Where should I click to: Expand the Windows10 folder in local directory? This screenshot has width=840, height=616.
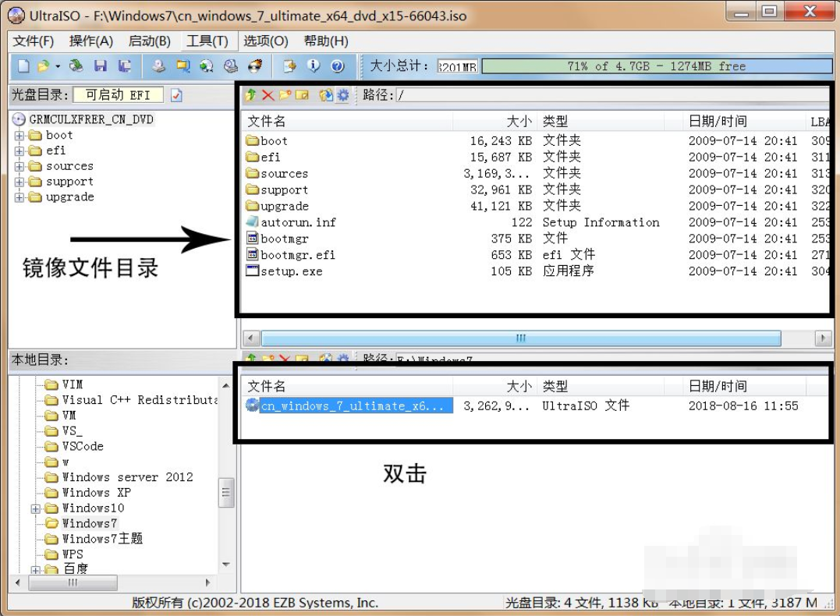pos(35,508)
